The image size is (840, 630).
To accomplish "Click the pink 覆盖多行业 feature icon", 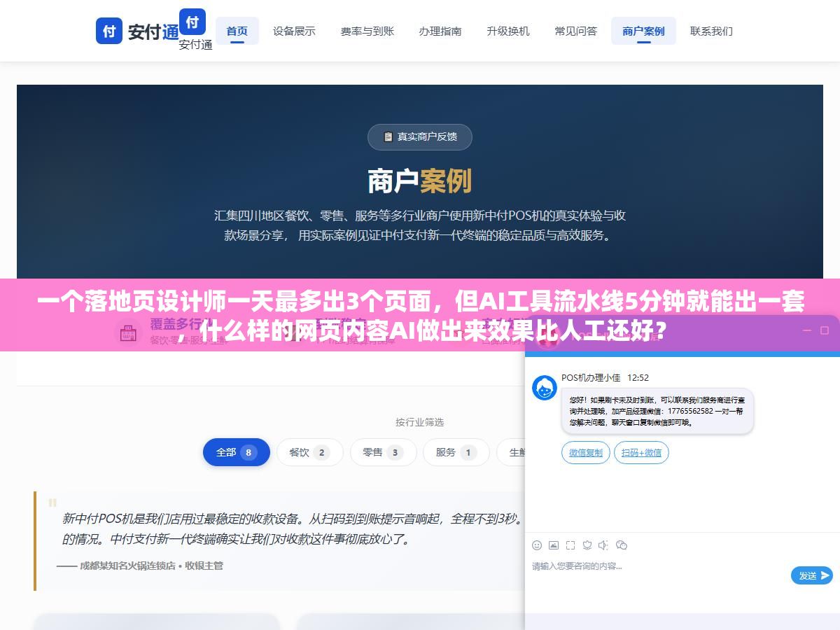I will (128, 332).
